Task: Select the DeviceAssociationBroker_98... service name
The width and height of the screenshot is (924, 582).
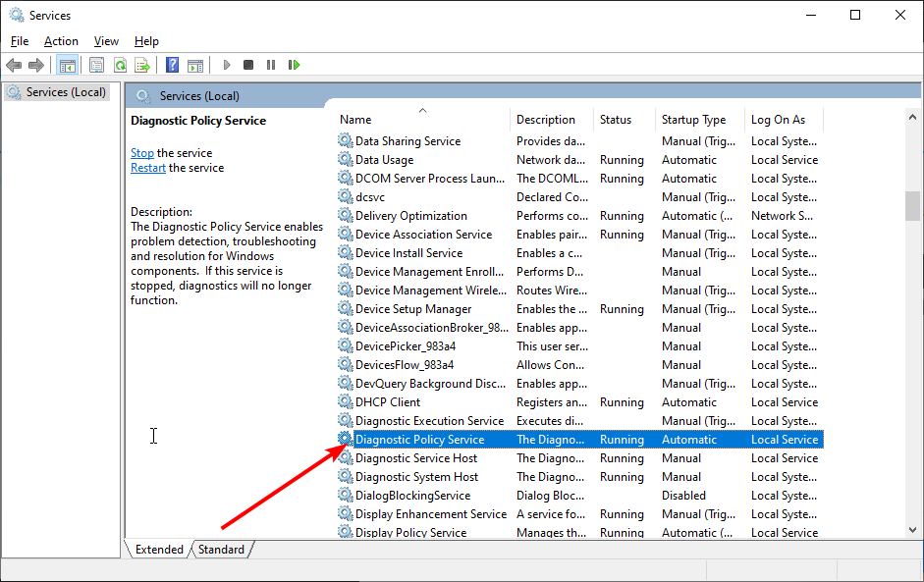Action: tap(431, 328)
